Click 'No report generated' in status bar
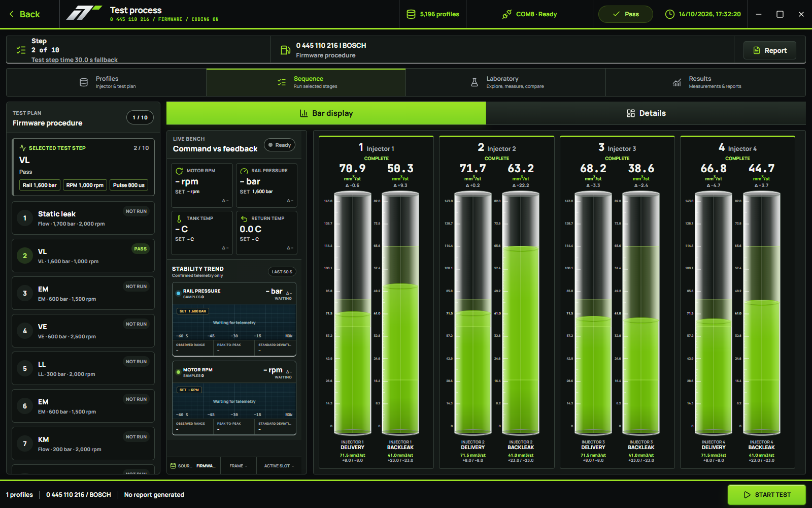 coord(154,495)
